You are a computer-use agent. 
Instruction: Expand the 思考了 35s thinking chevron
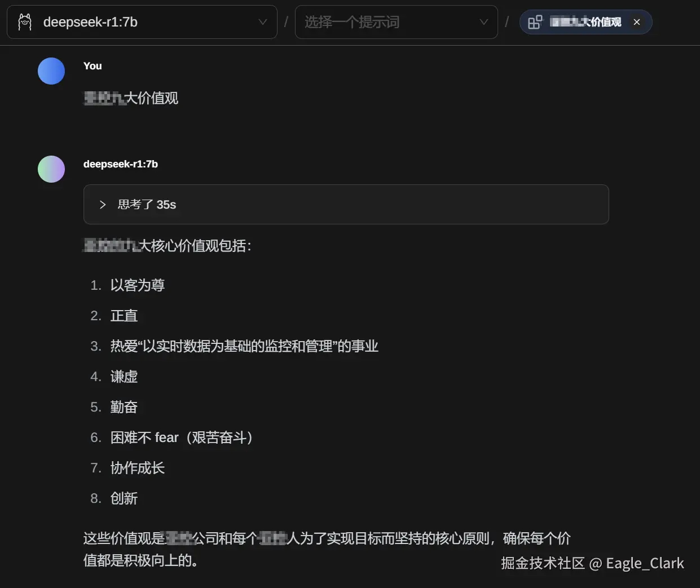click(103, 205)
